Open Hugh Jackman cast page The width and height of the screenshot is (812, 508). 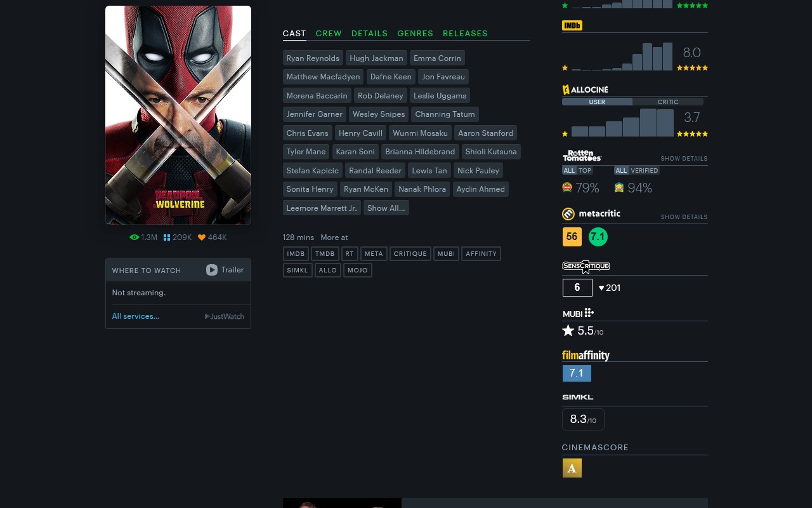click(x=376, y=58)
